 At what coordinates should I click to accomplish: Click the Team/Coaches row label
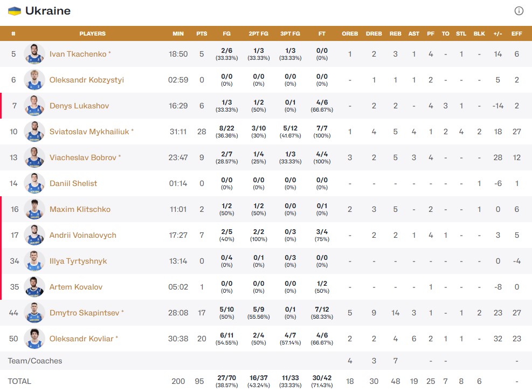[35, 361]
